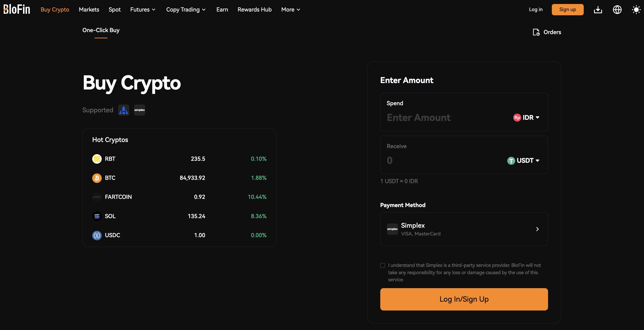
Task: Open the Markets page
Action: 89,10
